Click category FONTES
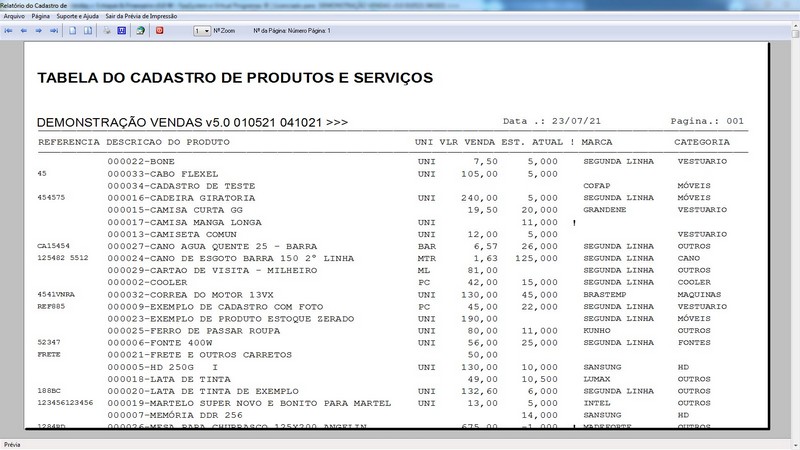 694,342
